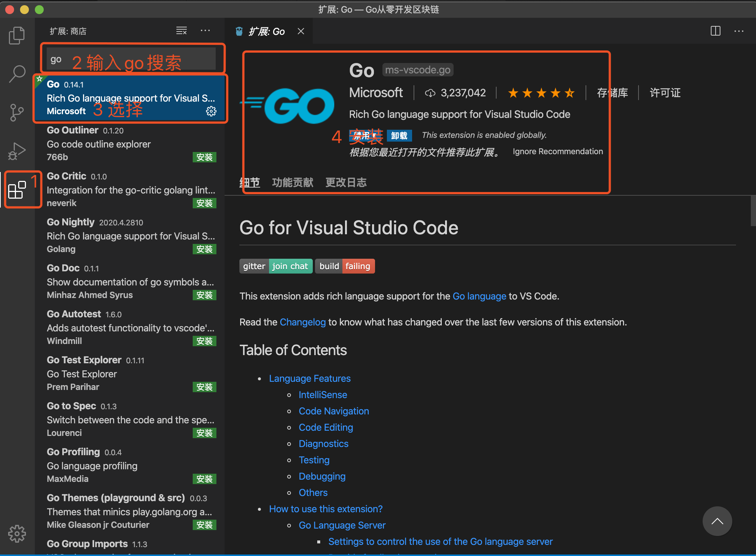Install Go Test Explorer extension

205,387
